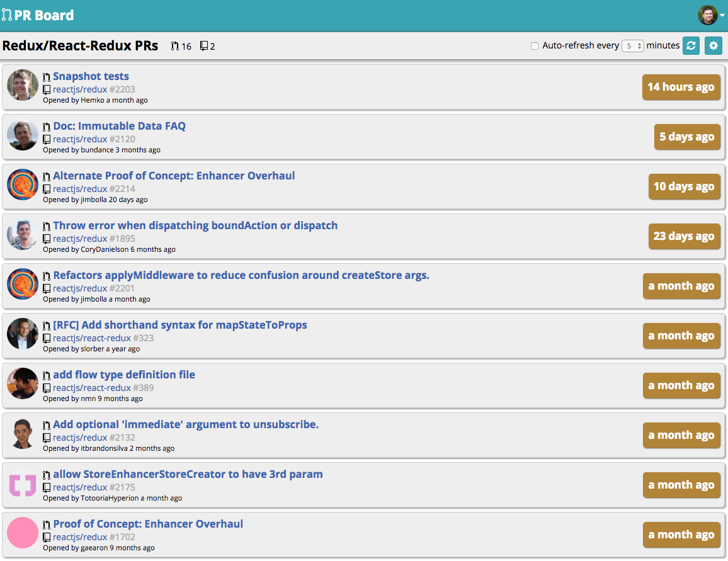728x561 pixels.
Task: Click bundance's avatar on Immutable Data FAQ
Action: (22, 135)
